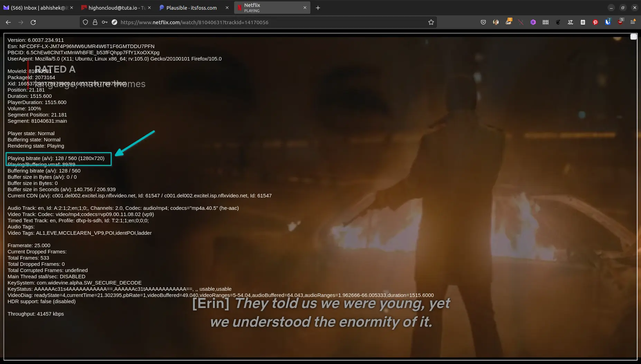Open the tracking protection shield icon
This screenshot has width=641, height=364.
(85, 22)
